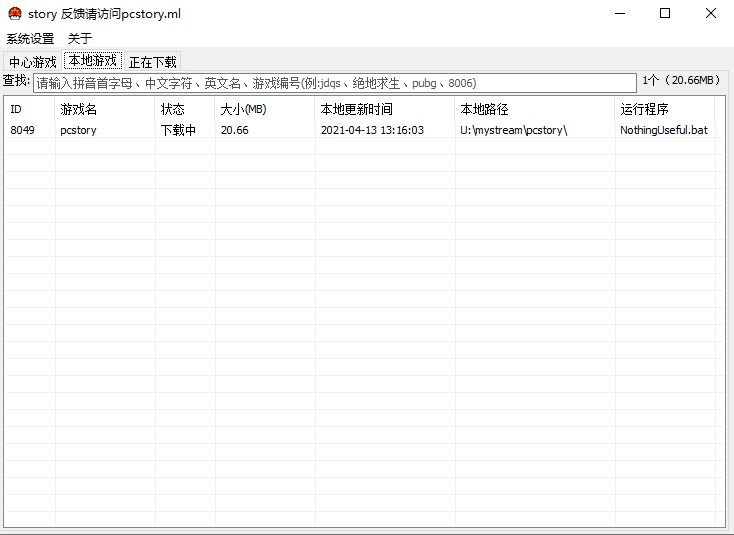Go to the 正在下载 tab

click(152, 62)
